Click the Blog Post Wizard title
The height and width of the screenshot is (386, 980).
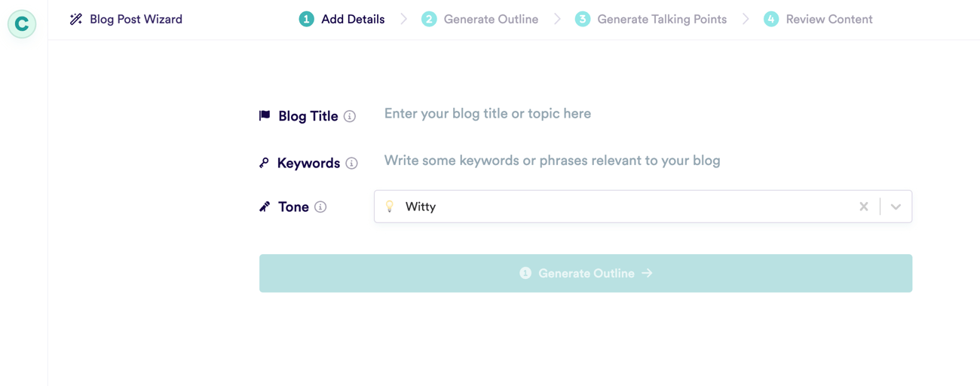coord(136,20)
